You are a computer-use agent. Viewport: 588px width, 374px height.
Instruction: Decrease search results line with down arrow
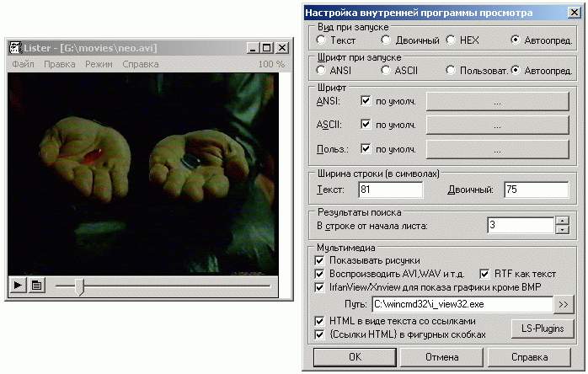[x=562, y=230]
